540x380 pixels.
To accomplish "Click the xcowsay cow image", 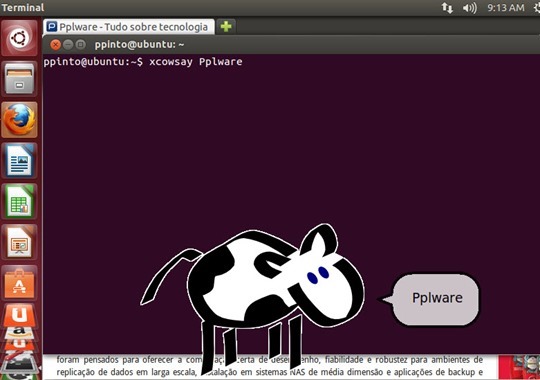I will coord(252,299).
